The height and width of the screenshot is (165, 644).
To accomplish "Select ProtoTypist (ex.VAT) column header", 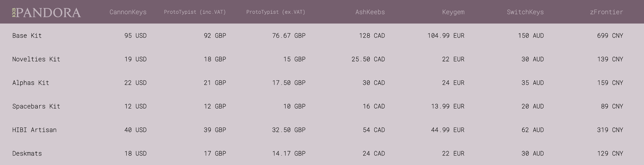I will point(276,12).
